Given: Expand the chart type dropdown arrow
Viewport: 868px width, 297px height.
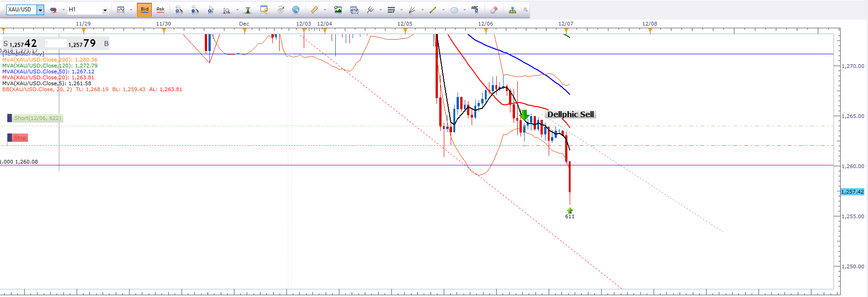Looking at the screenshot, I should pyautogui.click(x=131, y=10).
